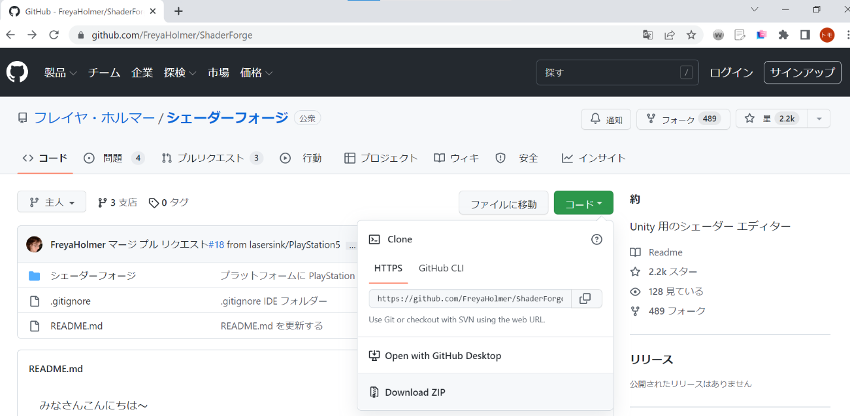
Task: Click the red Chrome profile avatar
Action: (827, 35)
